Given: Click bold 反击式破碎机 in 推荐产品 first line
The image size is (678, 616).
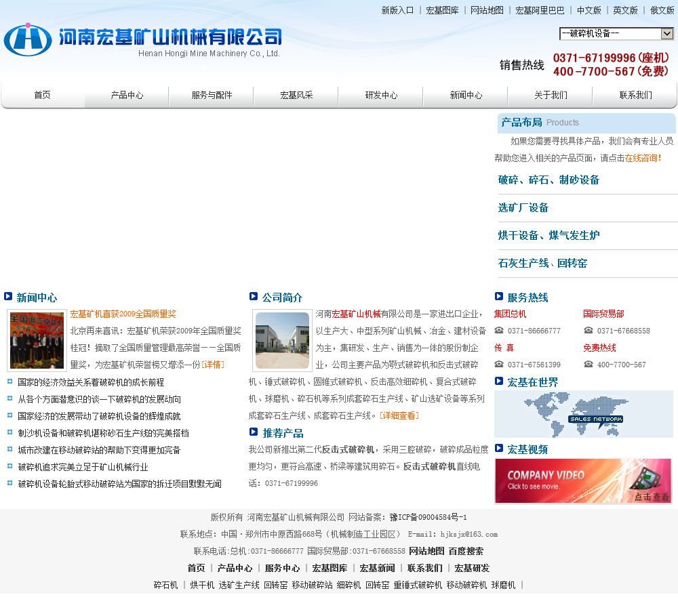Looking at the screenshot, I should point(348,449).
